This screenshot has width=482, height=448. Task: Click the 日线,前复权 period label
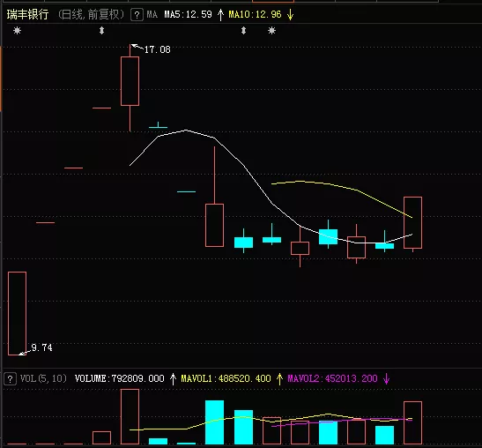[x=91, y=14]
